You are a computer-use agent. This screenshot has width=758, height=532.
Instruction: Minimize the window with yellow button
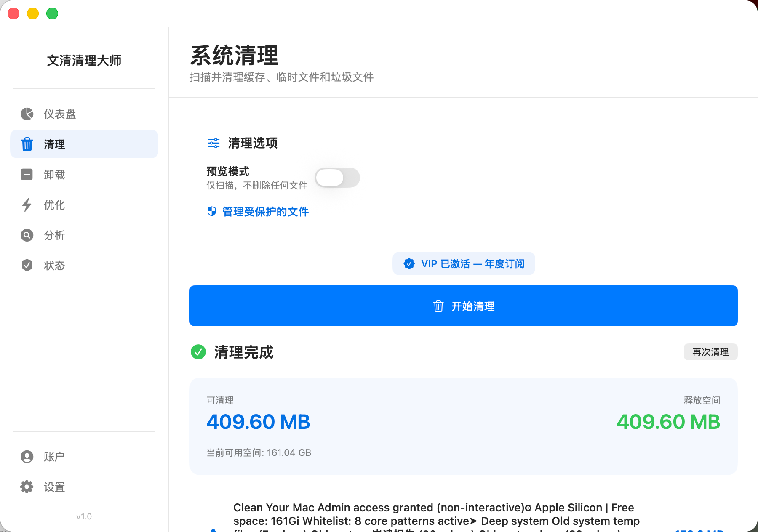[33, 13]
